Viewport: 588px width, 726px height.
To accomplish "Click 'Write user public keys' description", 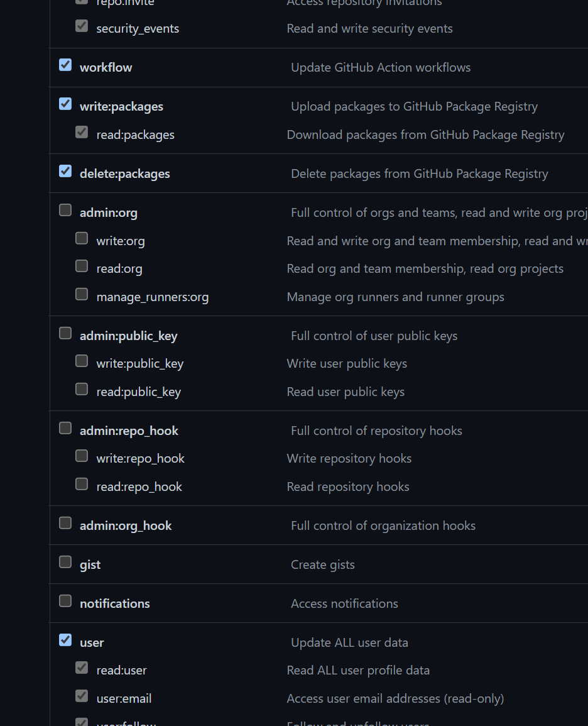I will click(x=347, y=364).
